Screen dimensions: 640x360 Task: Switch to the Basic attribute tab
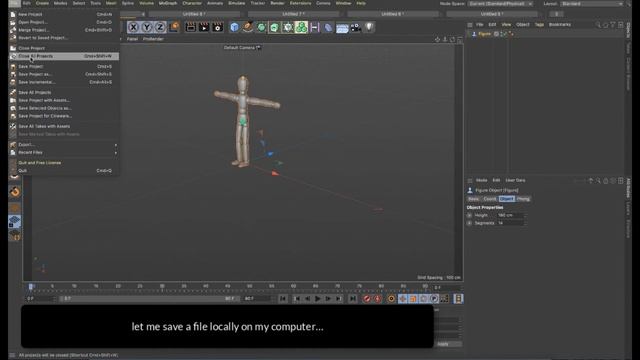[x=473, y=199]
